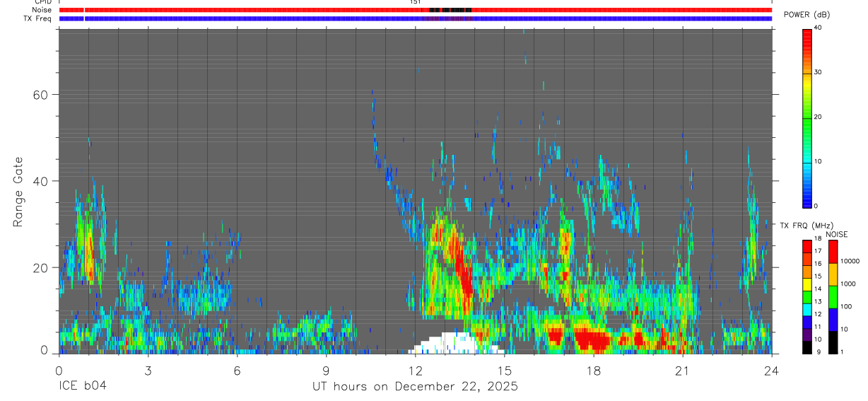Click the 6 hour tick on UT axis

pos(237,371)
